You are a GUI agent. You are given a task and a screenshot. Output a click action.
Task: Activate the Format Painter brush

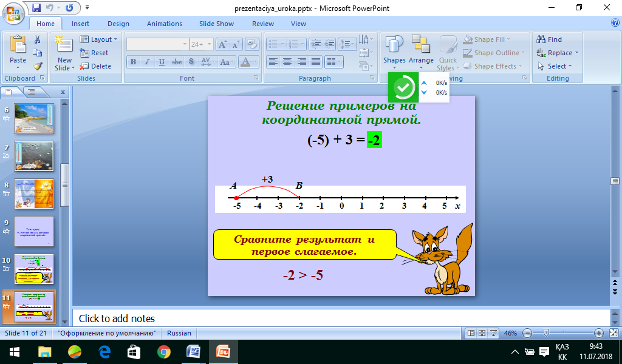coord(38,66)
